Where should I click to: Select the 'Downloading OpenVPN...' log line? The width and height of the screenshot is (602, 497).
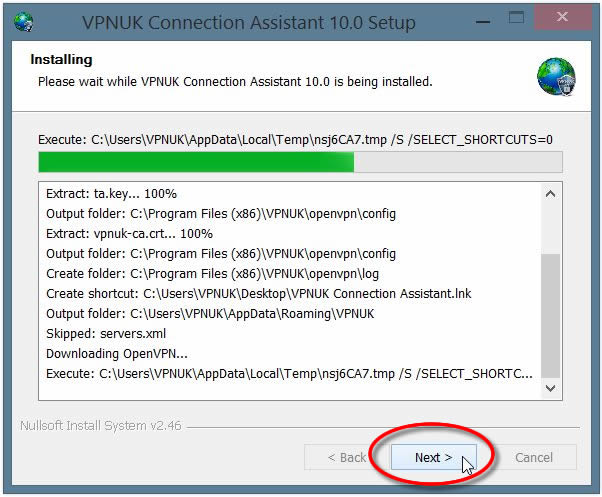tap(117, 353)
